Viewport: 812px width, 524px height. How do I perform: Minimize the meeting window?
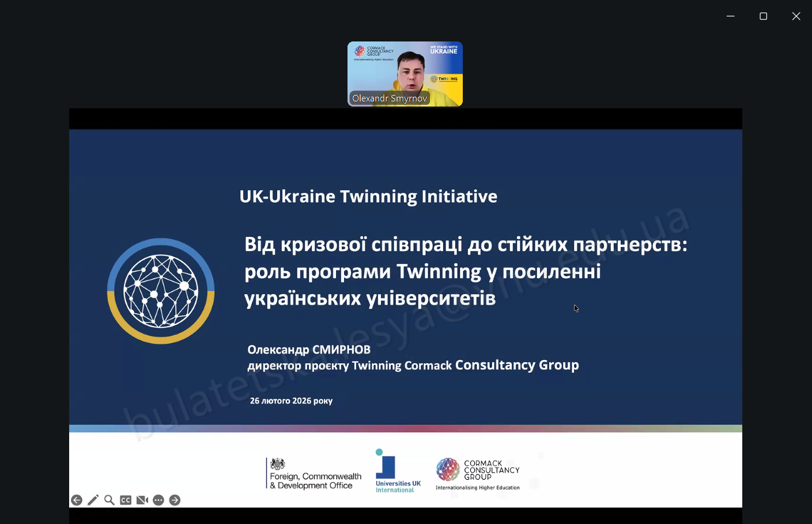point(730,16)
